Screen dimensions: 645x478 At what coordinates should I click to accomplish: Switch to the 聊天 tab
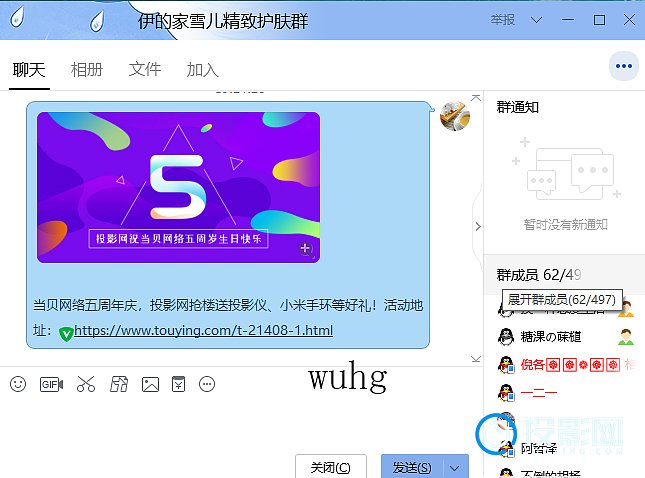click(29, 70)
